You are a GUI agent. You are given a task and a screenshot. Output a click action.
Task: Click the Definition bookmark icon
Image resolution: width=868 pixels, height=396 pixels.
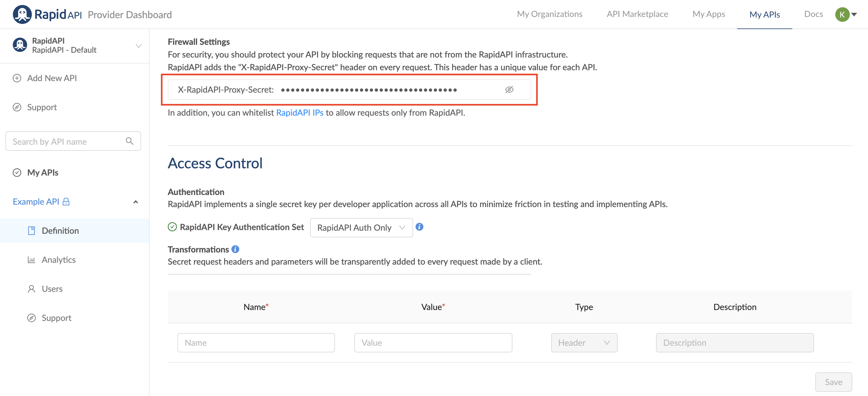pyautogui.click(x=31, y=231)
